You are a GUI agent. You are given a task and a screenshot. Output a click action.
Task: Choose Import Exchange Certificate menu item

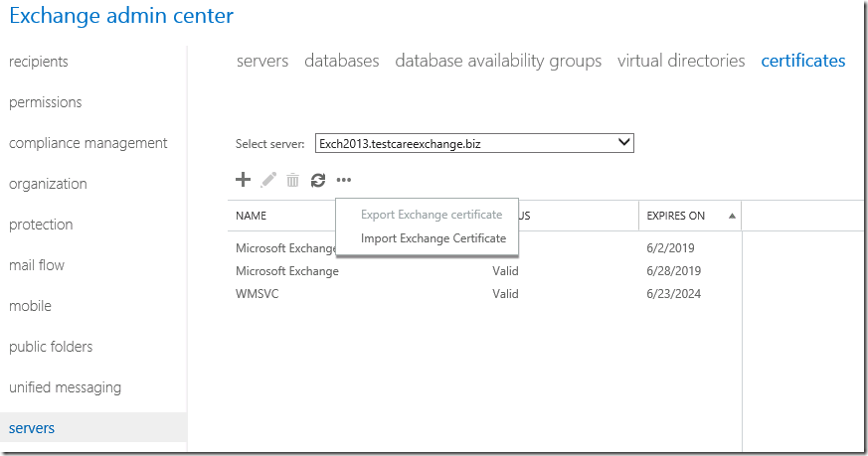click(434, 238)
